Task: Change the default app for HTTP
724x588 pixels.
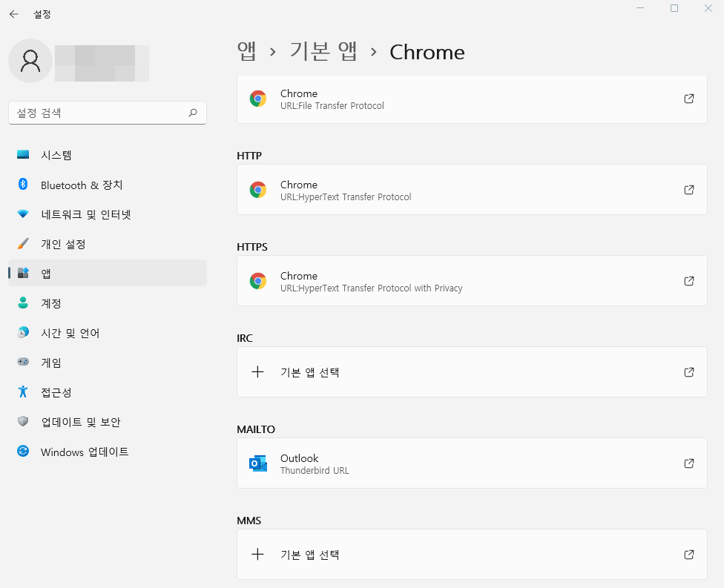Action: click(472, 190)
